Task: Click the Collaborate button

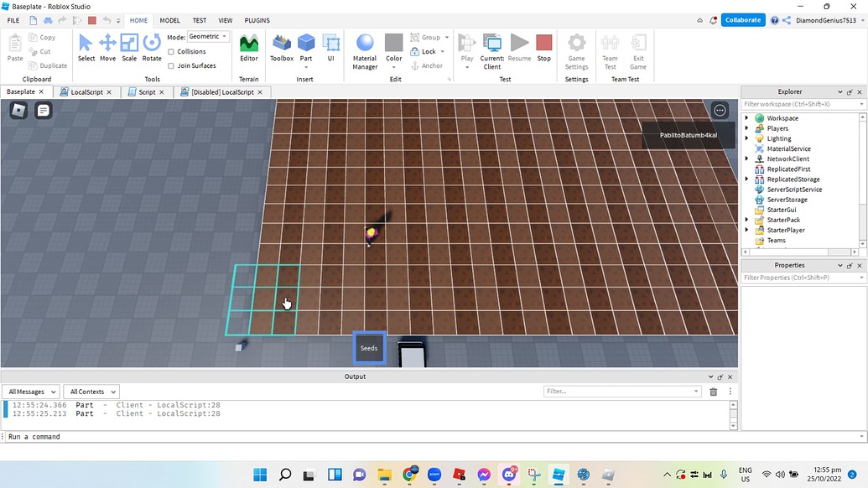Action: [x=743, y=20]
